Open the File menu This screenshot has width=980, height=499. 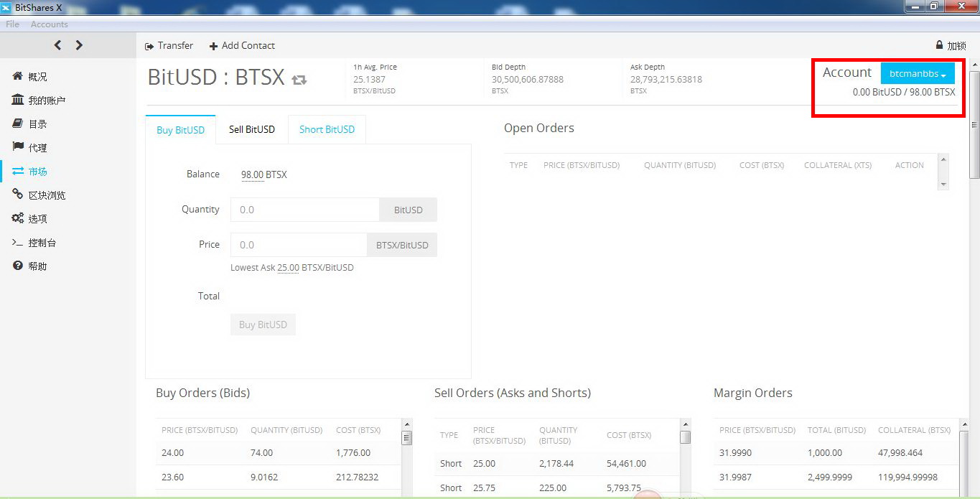(x=12, y=24)
